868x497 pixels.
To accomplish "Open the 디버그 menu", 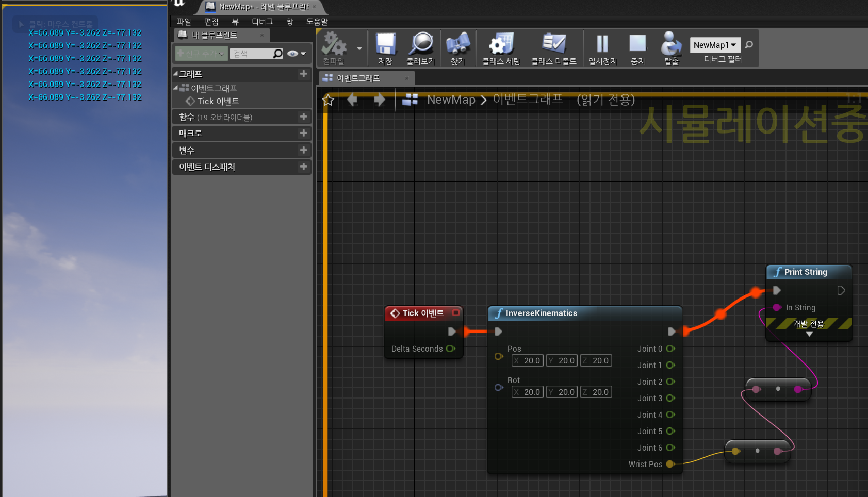I will click(x=263, y=22).
